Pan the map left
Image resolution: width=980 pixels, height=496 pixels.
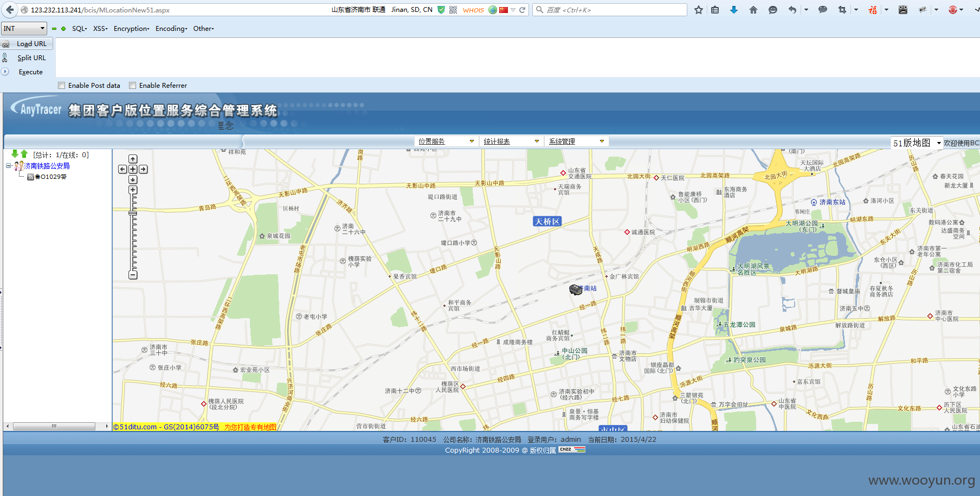(122, 169)
